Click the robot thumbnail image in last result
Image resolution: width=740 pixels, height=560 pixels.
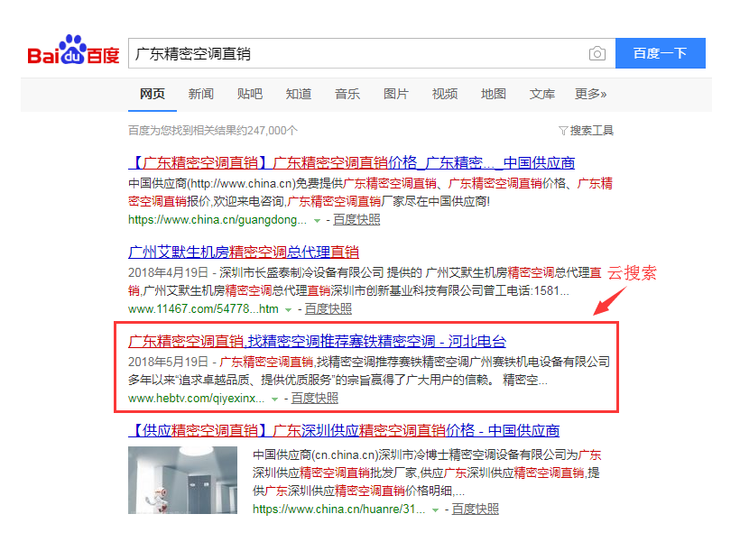(182, 480)
